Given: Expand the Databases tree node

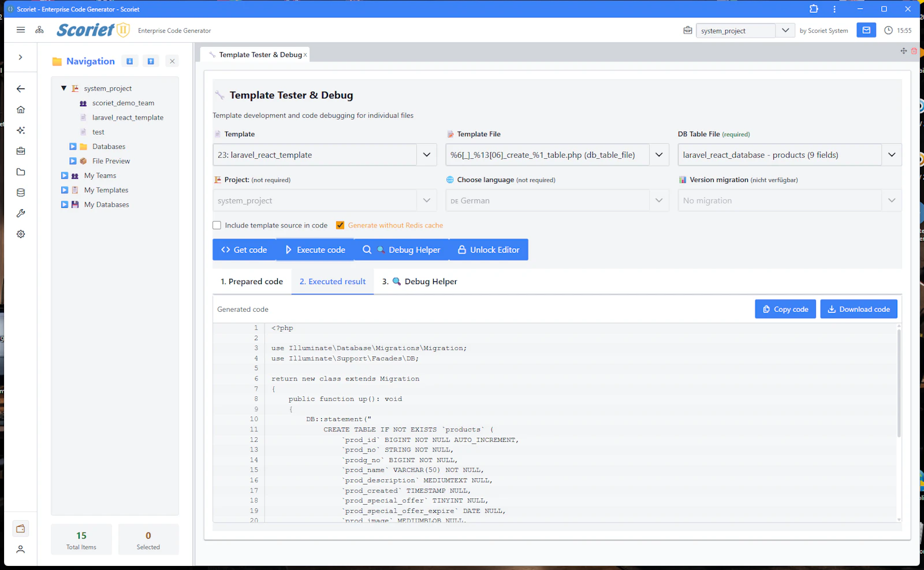Looking at the screenshot, I should click(x=73, y=147).
